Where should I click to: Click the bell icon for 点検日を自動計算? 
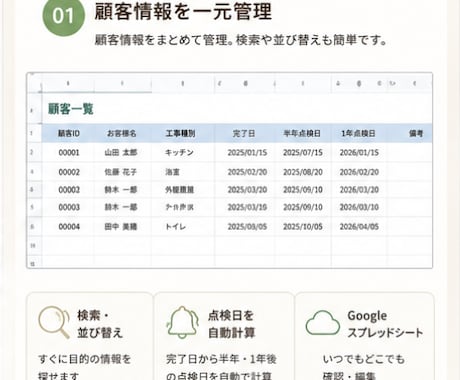click(182, 322)
